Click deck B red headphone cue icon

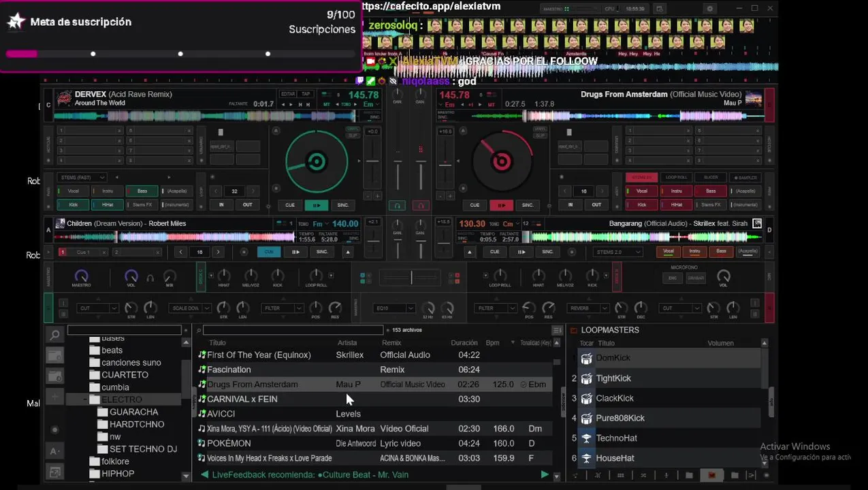pyautogui.click(x=421, y=206)
